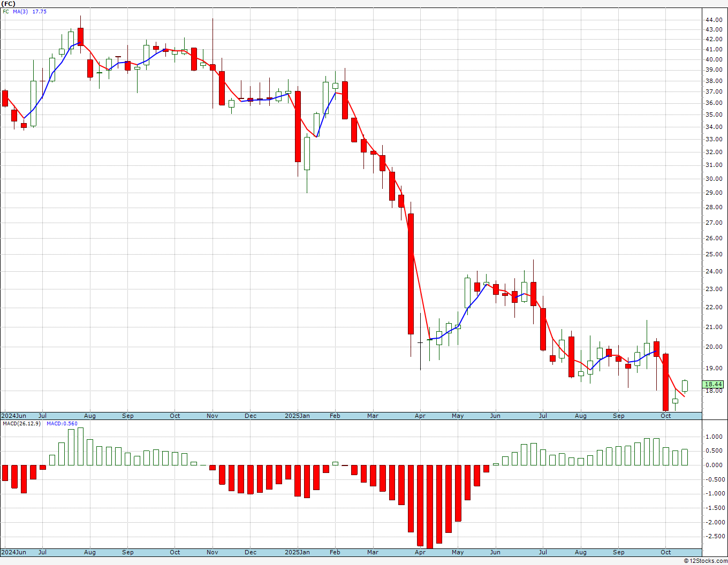Click Apr on the MACD panel time axis
Image resolution: width=728 pixels, height=565 pixels.
420,552
